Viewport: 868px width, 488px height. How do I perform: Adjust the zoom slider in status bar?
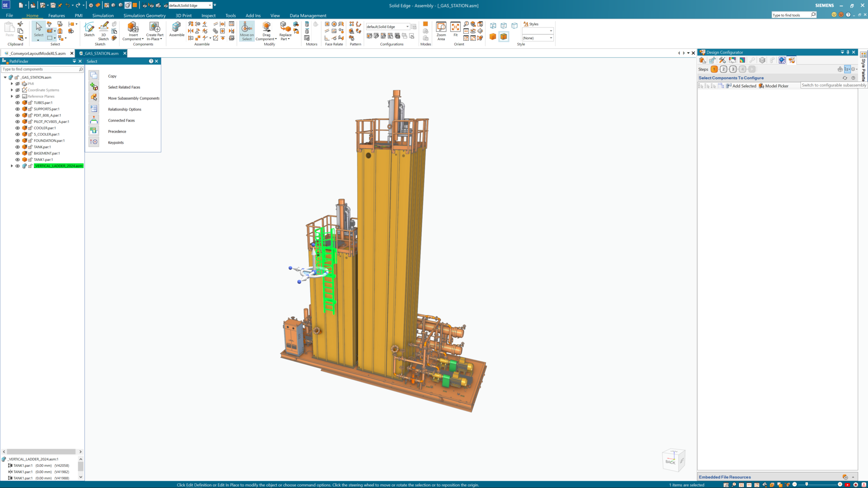pyautogui.click(x=807, y=484)
